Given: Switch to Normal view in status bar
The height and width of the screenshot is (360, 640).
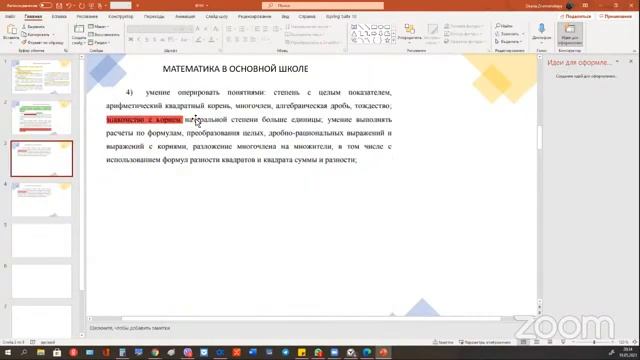Looking at the screenshot, I should point(524,342).
